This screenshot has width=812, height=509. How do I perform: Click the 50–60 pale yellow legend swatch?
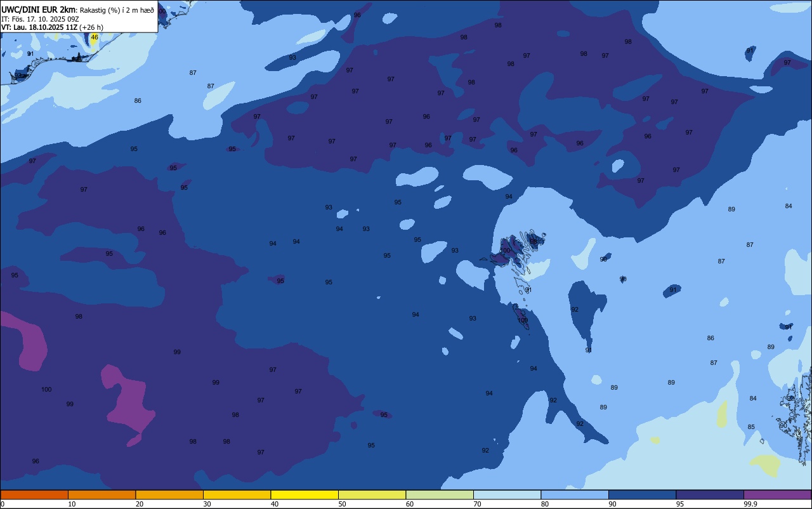(372, 494)
